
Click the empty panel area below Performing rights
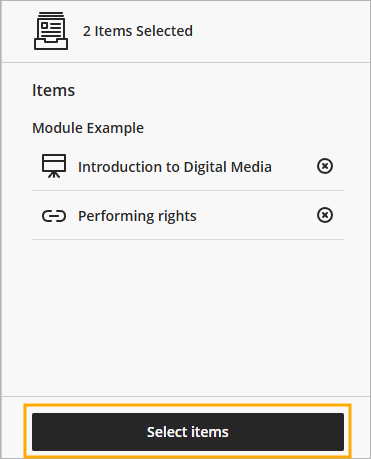[x=187, y=317]
